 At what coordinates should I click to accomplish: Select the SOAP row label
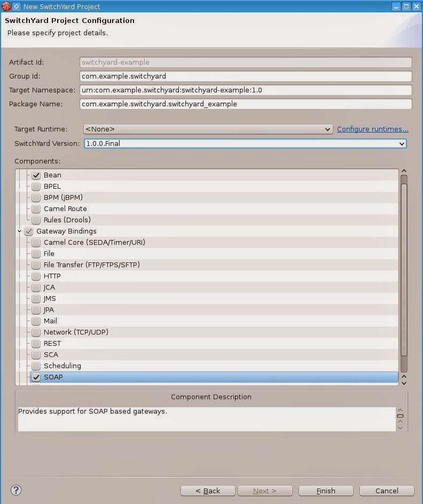coord(53,377)
